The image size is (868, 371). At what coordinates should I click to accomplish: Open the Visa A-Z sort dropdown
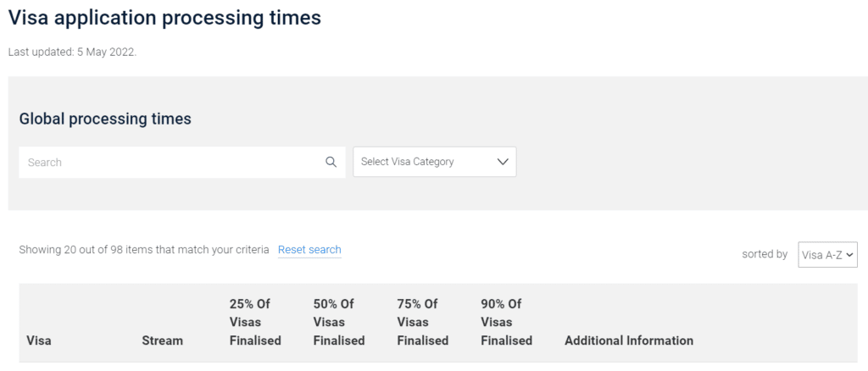point(827,254)
